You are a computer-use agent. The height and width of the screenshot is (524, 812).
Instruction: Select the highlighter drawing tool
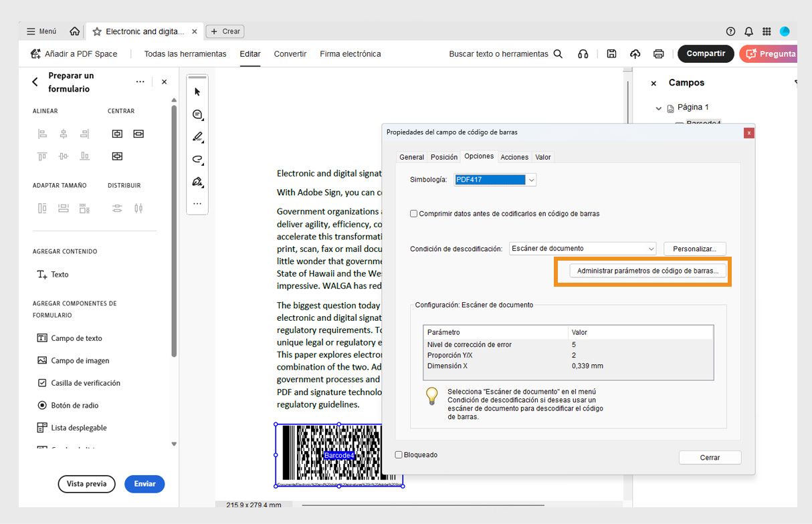[197, 136]
